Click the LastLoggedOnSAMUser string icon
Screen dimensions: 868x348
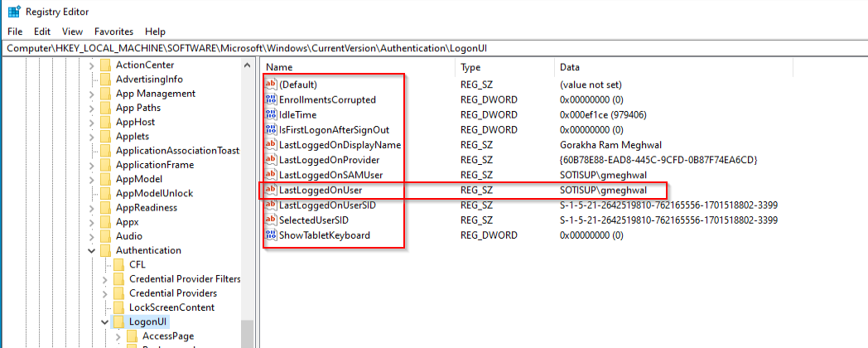272,175
